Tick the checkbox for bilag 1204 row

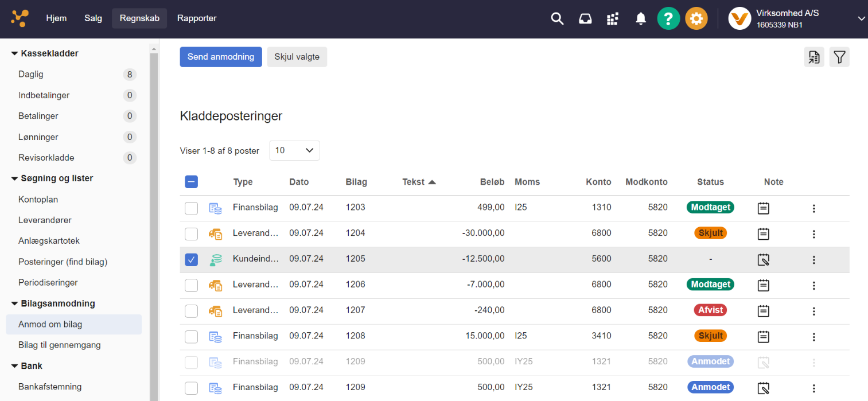(191, 233)
